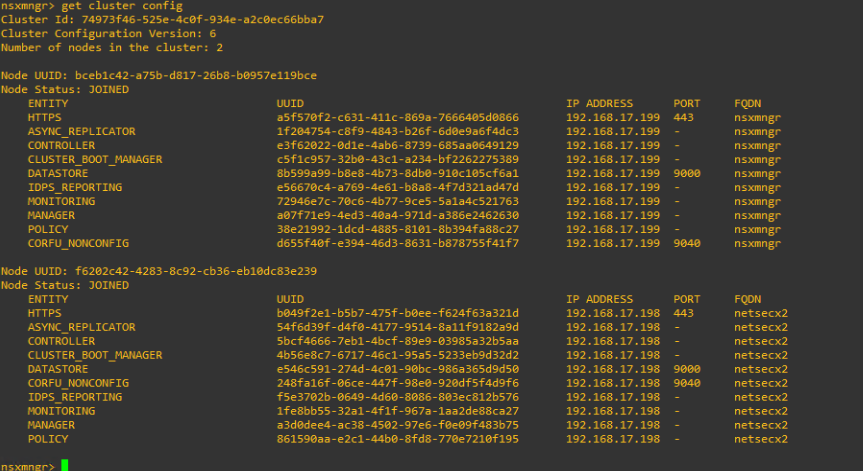Click the terminal cursor at the bottom prompt
The height and width of the screenshot is (471, 863).
pyautogui.click(x=65, y=465)
